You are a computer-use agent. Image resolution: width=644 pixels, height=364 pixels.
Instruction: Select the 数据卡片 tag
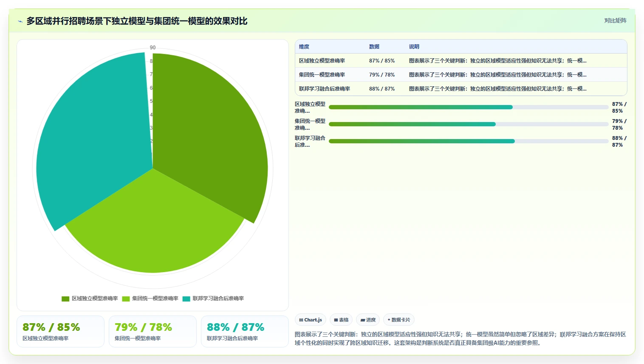tap(399, 320)
